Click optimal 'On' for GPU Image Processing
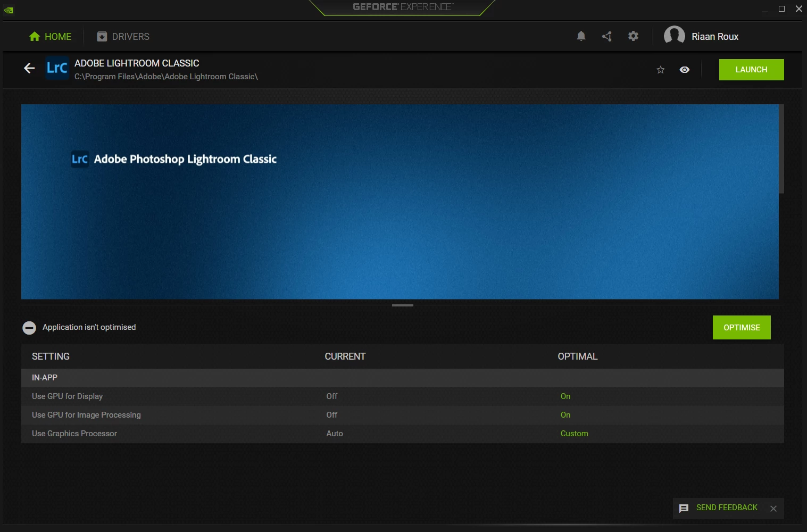Viewport: 807px width, 532px height. click(x=565, y=415)
